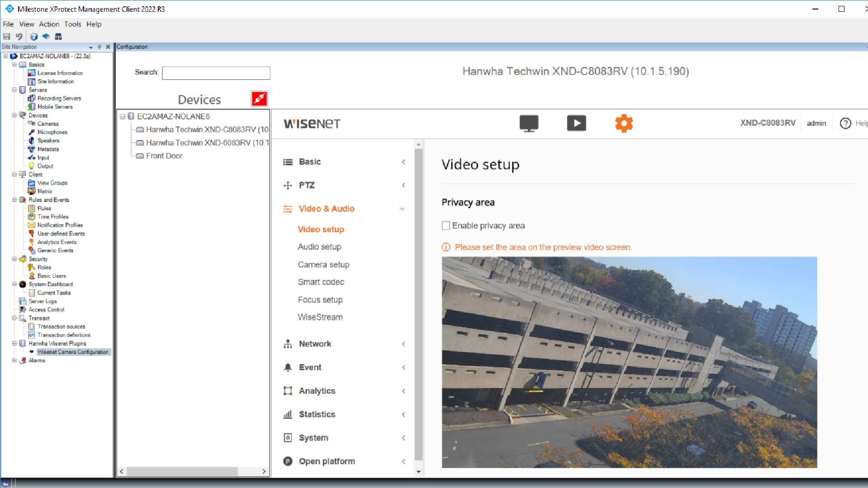
Task: Click the Recording Servers icon
Action: (32, 98)
